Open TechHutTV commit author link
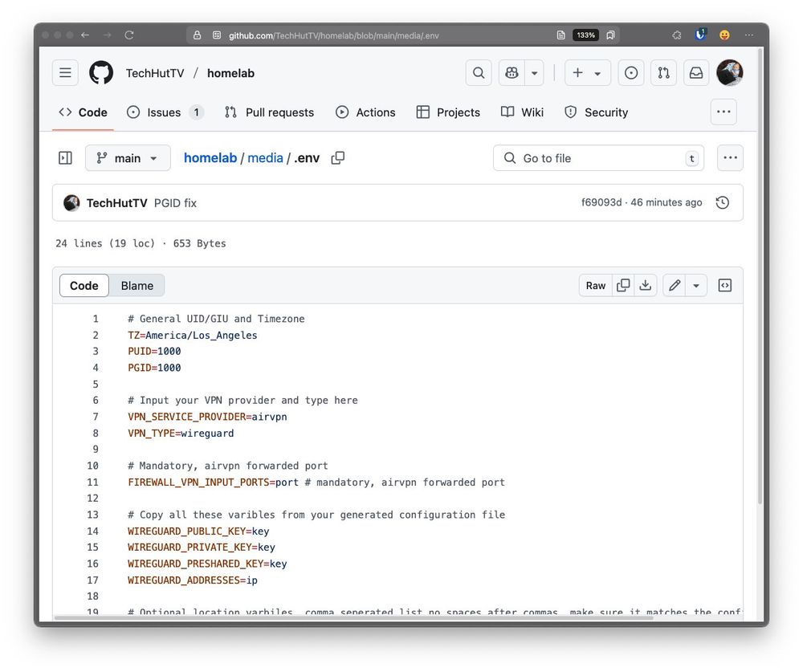This screenshot has width=803, height=672. tap(116, 203)
